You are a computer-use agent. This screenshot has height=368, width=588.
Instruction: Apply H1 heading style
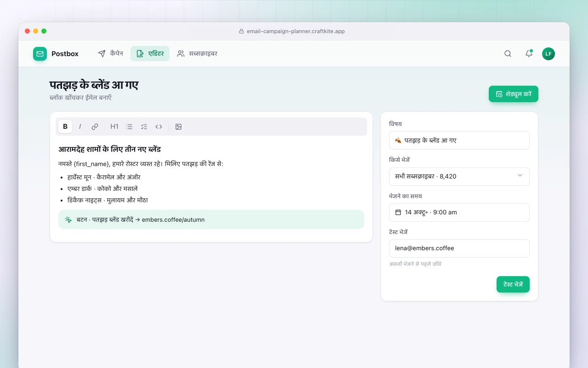click(114, 126)
